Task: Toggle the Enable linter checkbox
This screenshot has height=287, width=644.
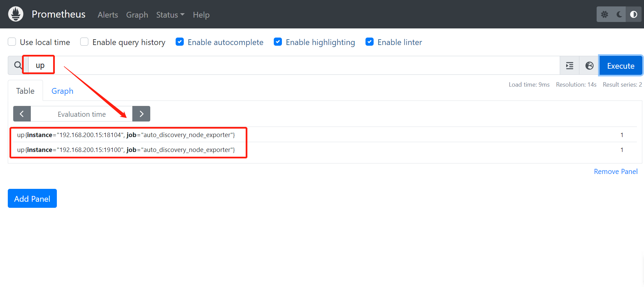Action: point(370,42)
